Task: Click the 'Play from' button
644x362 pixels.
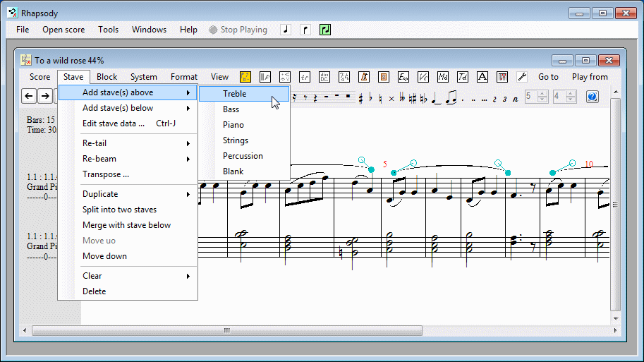Action: [590, 77]
